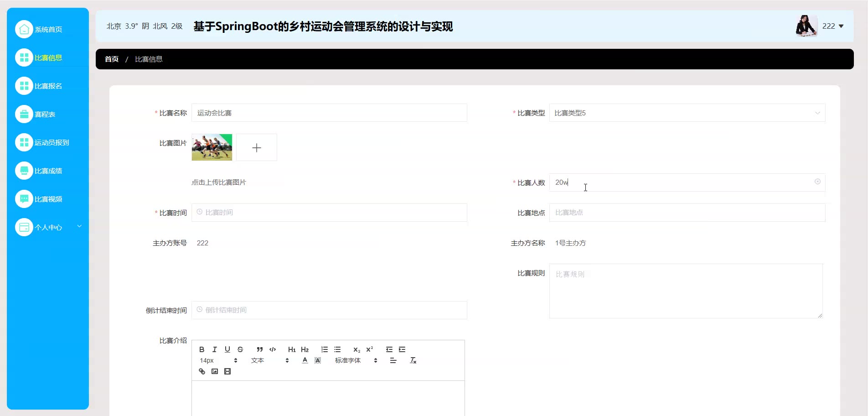Open the 比赛类型 select dropdown
868x416 pixels.
pos(687,113)
